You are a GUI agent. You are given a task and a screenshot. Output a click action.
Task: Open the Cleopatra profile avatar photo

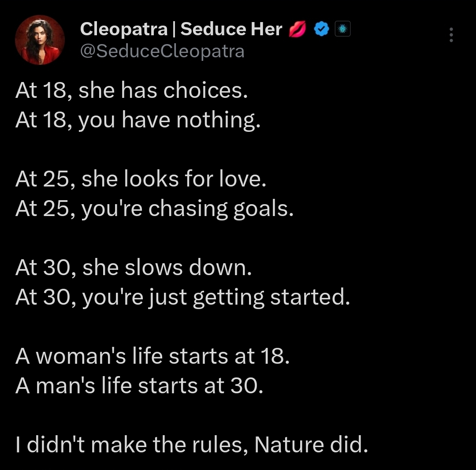[40, 40]
